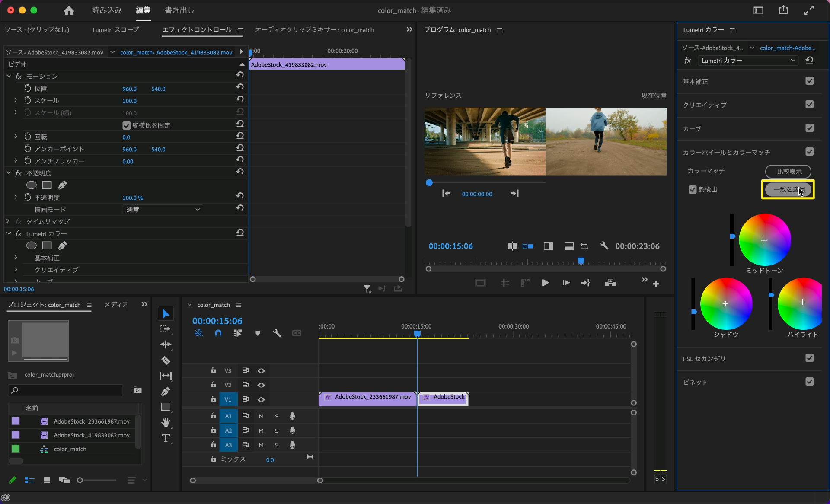This screenshot has width=830, height=504.
Task: Open the 描画モード dropdown
Action: (163, 210)
